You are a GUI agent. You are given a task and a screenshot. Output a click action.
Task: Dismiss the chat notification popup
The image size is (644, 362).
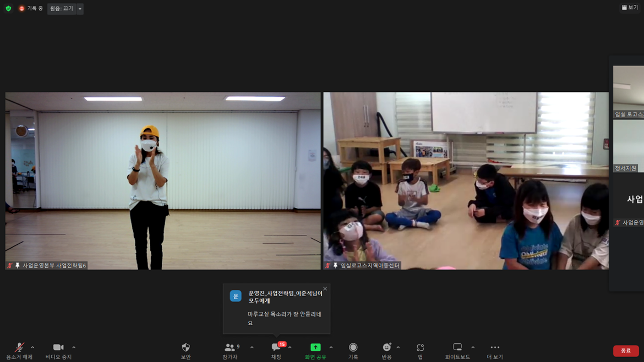[x=325, y=289]
